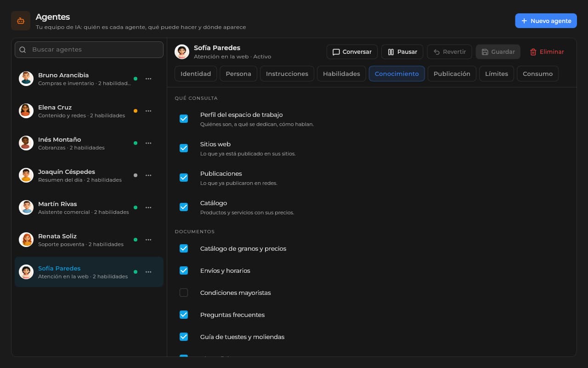The width and height of the screenshot is (588, 368).
Task: Uncheck Guía de tuestes y moliendas
Action: coord(184,337)
